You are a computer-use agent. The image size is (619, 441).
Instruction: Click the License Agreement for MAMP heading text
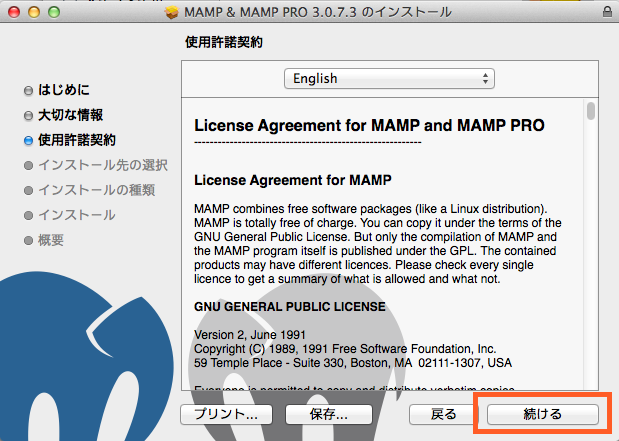[292, 181]
